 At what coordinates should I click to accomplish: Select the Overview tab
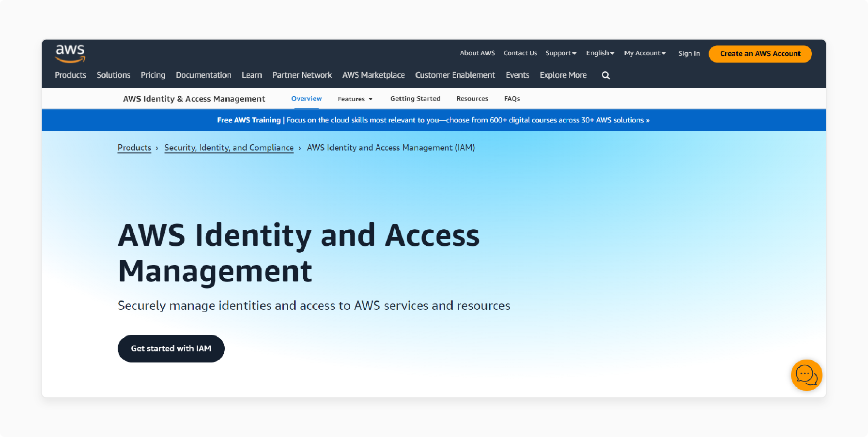point(307,99)
